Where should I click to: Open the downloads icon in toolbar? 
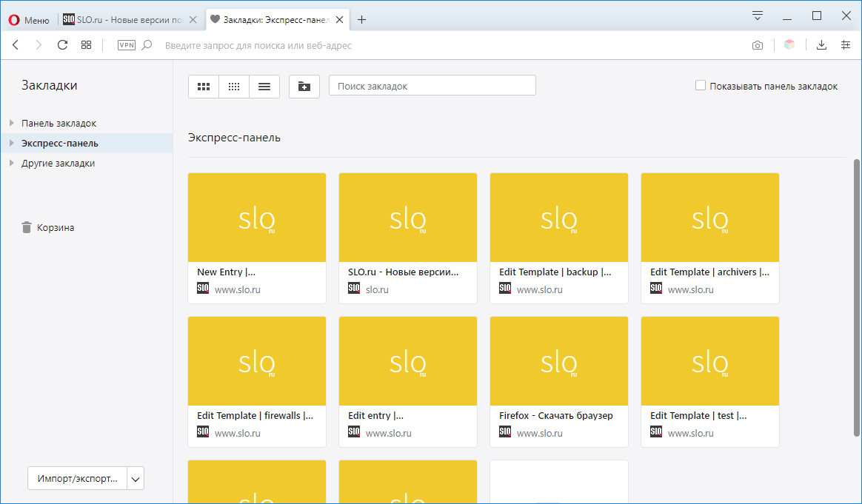point(821,45)
